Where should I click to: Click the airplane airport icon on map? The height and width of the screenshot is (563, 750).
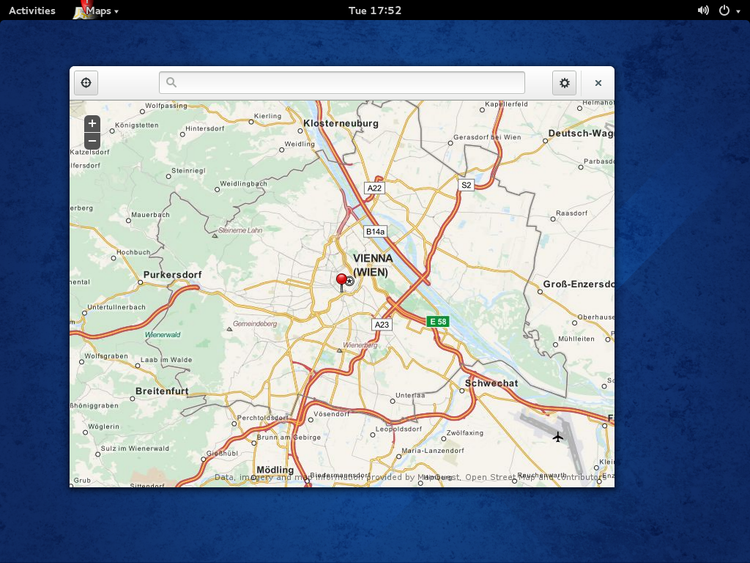click(x=558, y=436)
